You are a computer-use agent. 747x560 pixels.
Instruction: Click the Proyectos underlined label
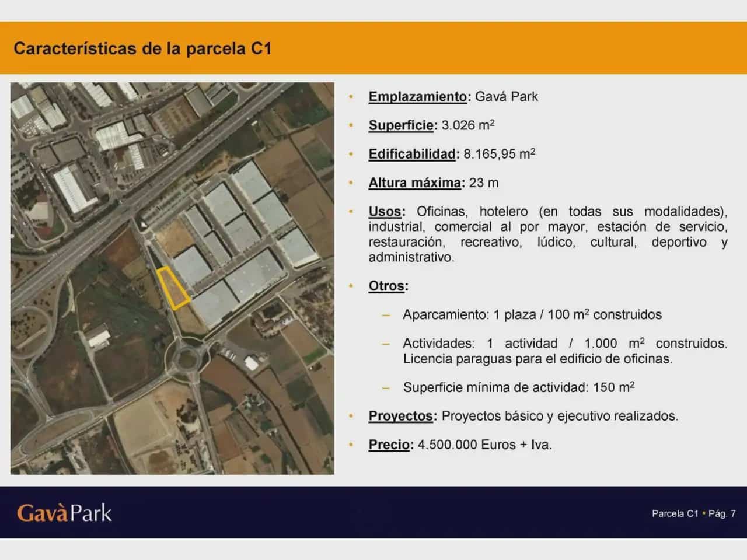point(401,416)
